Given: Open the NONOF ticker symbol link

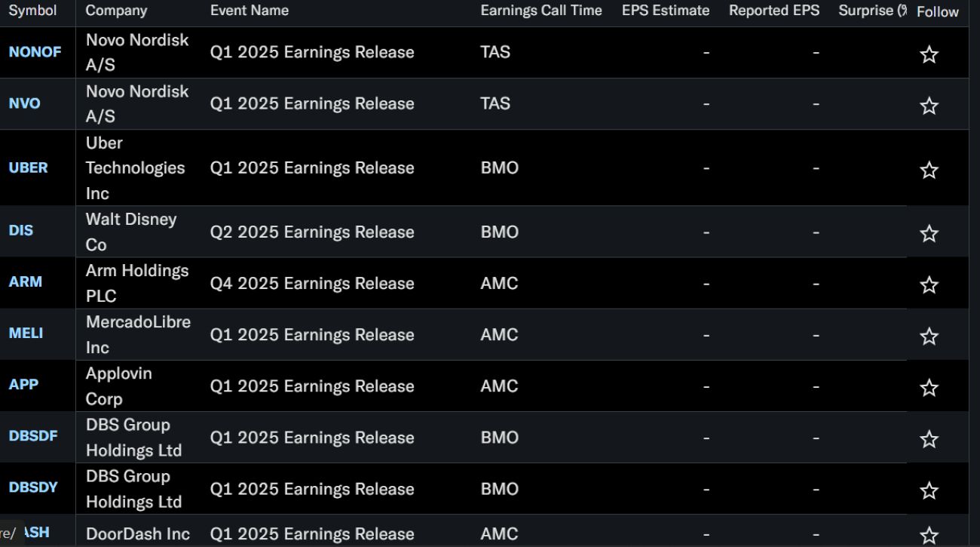Looking at the screenshot, I should point(35,52).
